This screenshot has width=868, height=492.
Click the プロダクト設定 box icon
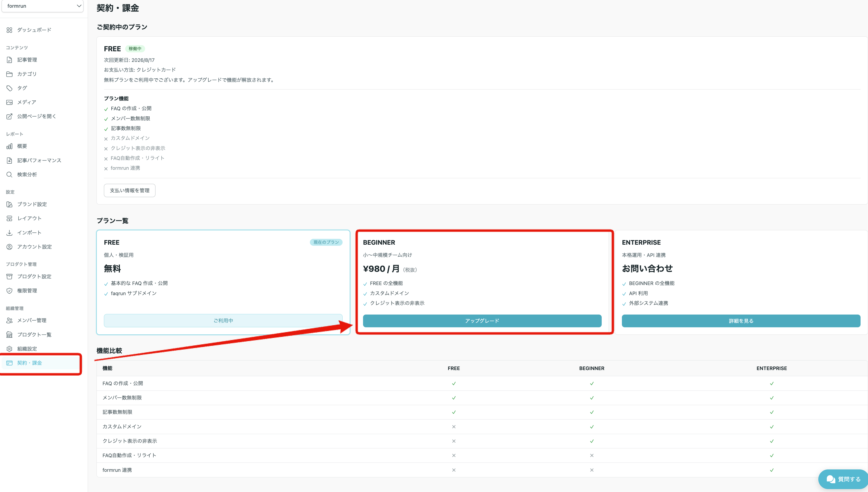10,277
